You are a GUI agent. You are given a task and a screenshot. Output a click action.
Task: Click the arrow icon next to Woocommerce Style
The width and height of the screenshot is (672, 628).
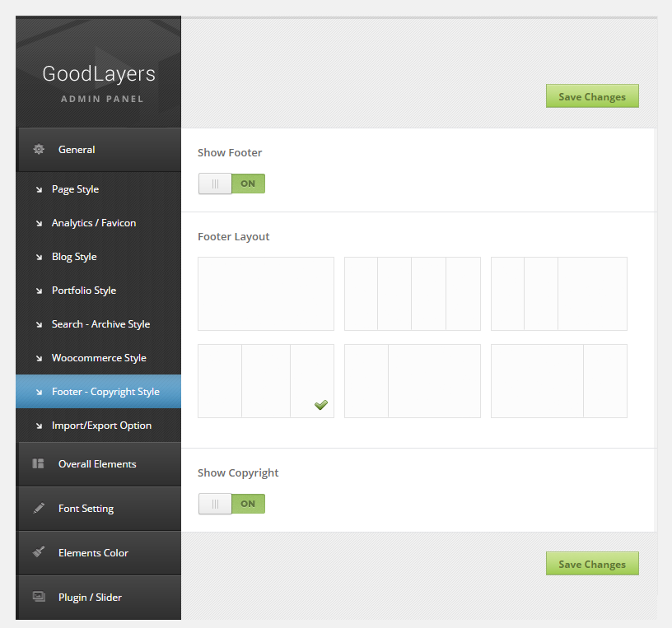pyautogui.click(x=39, y=358)
